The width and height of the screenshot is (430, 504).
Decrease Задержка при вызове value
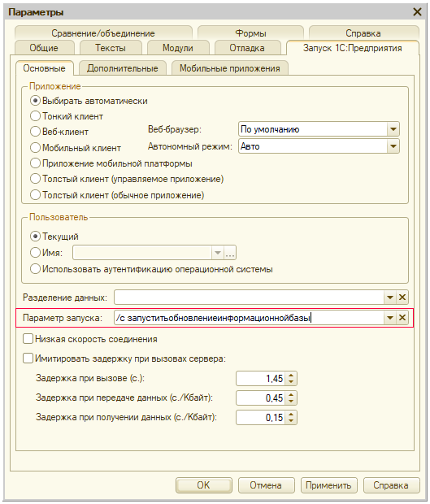tap(291, 381)
